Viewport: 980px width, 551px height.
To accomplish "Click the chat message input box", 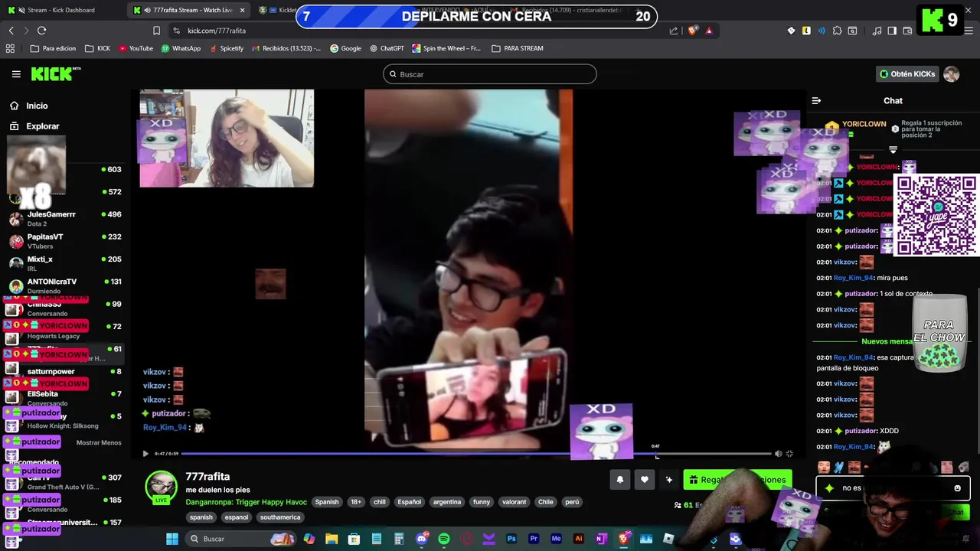I will click(892, 488).
